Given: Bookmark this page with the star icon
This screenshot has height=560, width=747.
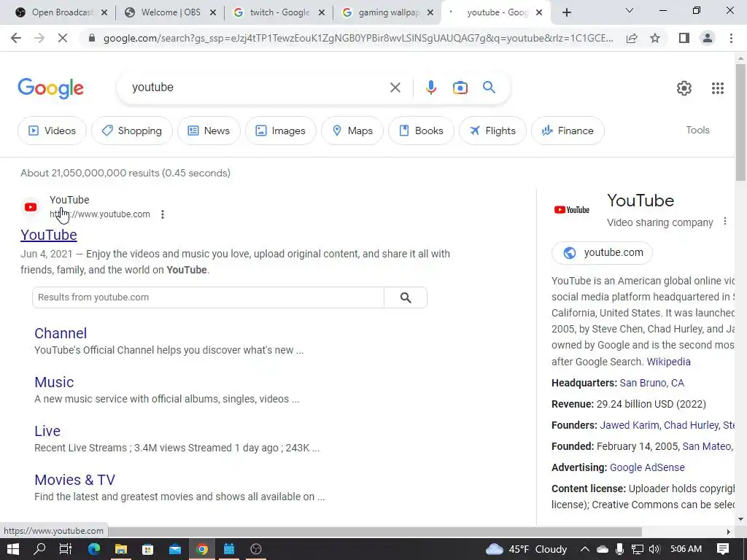Looking at the screenshot, I should (x=655, y=38).
